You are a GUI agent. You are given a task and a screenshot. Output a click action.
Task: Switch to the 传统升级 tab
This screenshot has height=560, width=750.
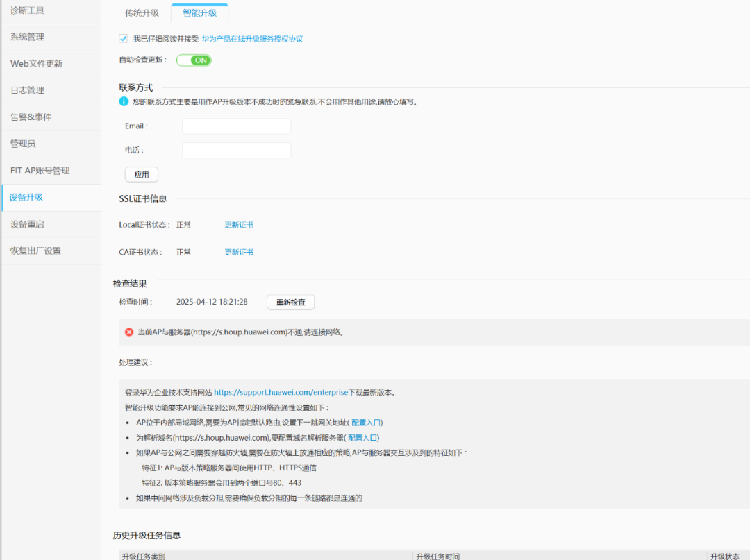tap(142, 13)
